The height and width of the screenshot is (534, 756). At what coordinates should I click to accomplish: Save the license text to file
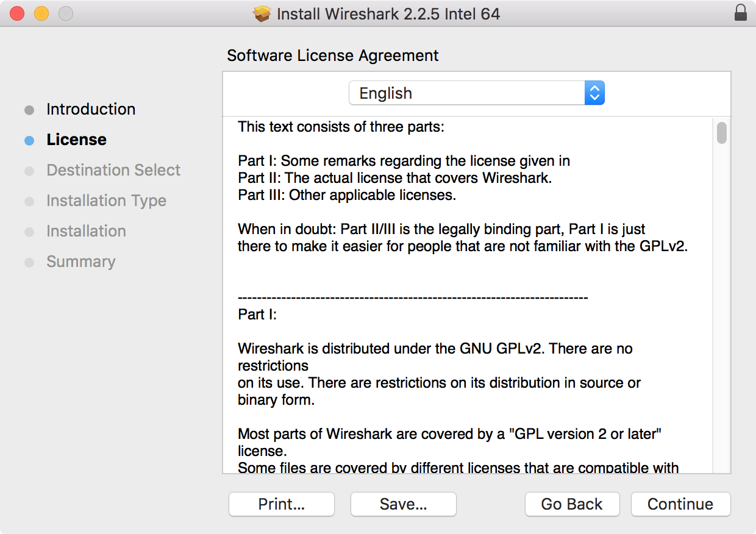pyautogui.click(x=403, y=504)
